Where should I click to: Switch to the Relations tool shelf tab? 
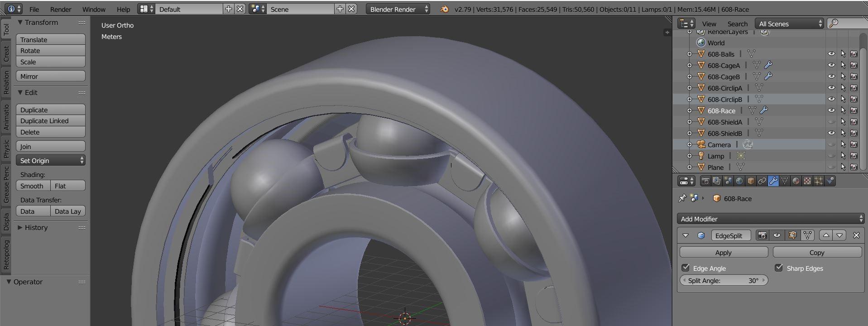coord(6,83)
